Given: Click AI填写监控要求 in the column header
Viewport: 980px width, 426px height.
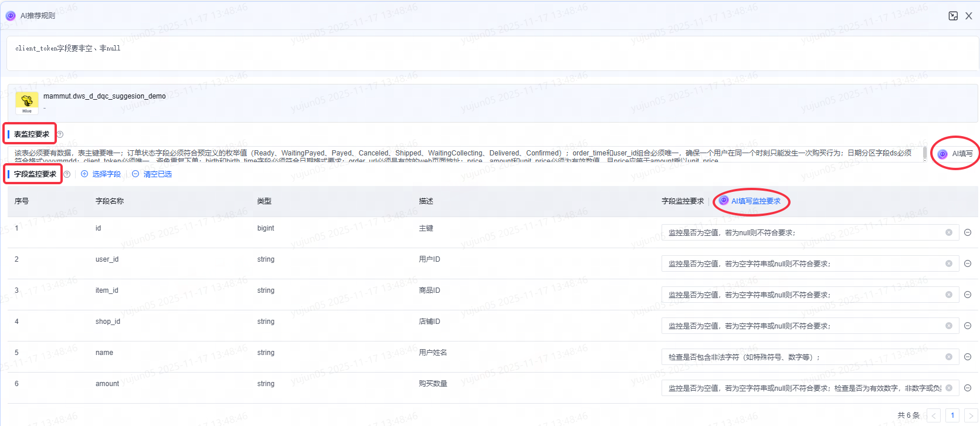Looking at the screenshot, I should 750,201.
